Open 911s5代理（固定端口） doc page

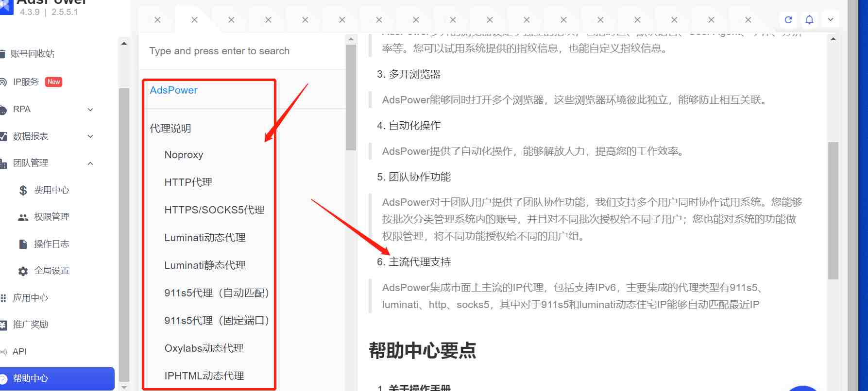217,321
